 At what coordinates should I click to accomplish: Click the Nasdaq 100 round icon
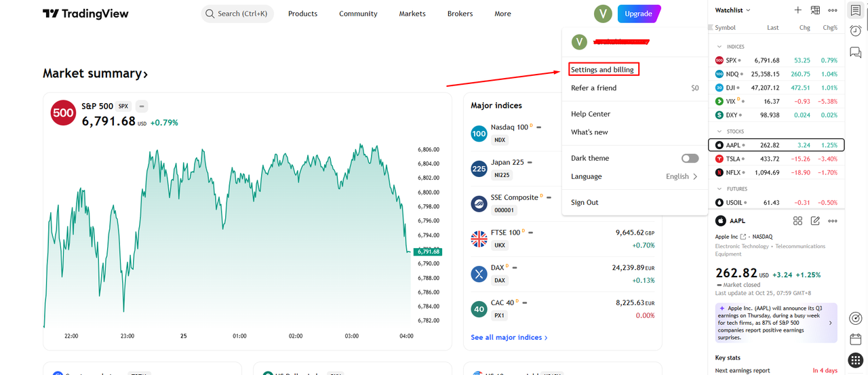[479, 134]
